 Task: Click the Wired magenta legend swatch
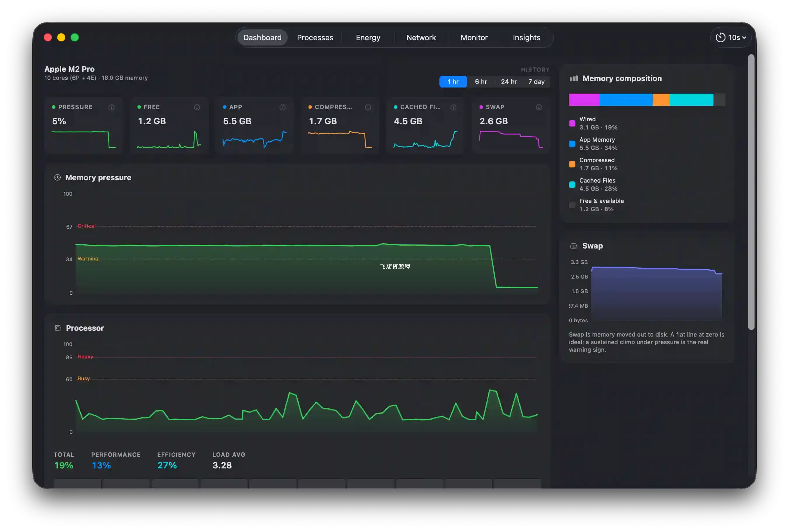(x=572, y=123)
